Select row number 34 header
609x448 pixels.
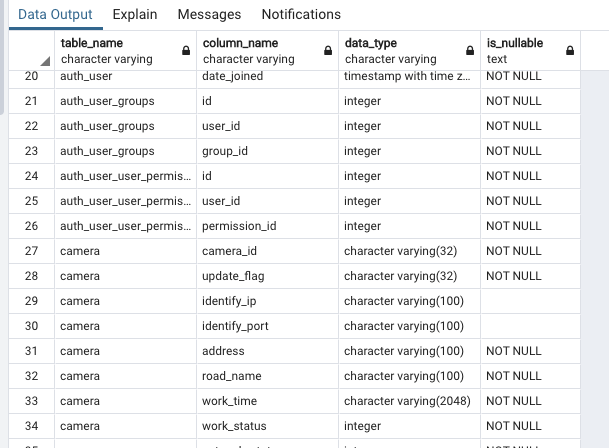pyautogui.click(x=31, y=426)
